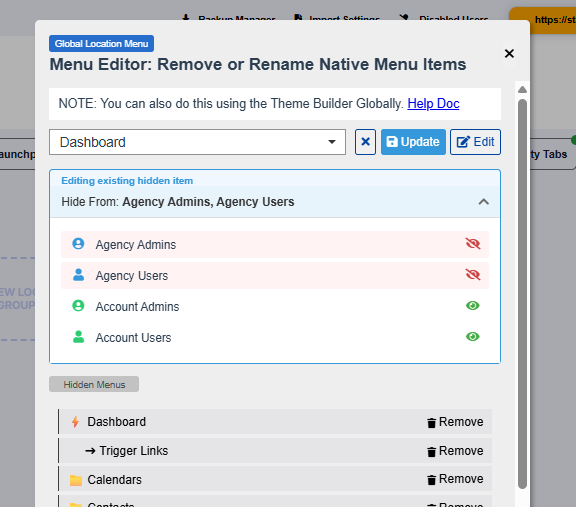Viewport: 576px width, 507px height.
Task: Click the scrollbar up arrow
Action: (x=522, y=89)
